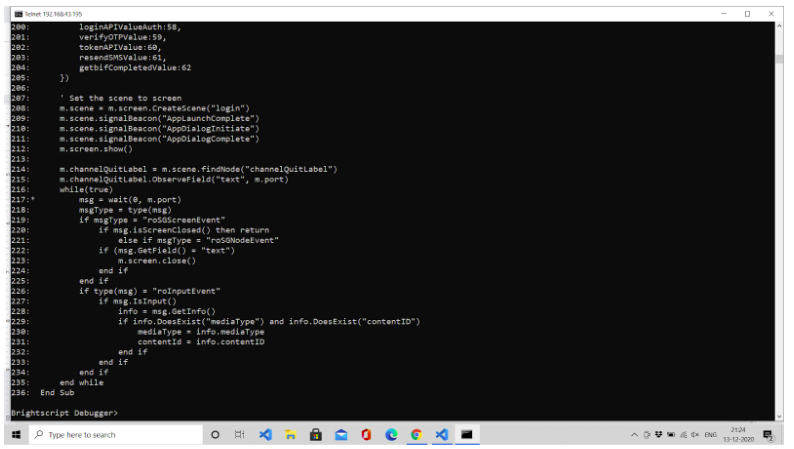Open the battery status tray icon
This screenshot has width=794, height=449.
[x=671, y=434]
